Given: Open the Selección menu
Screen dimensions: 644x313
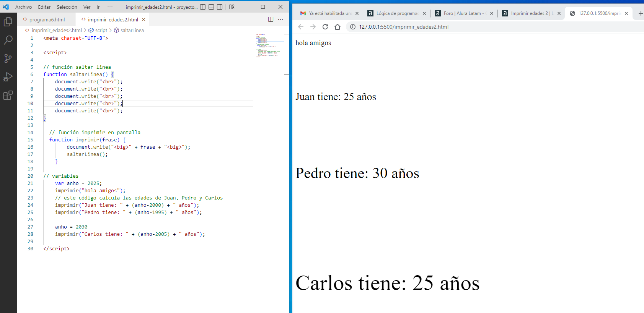Looking at the screenshot, I should [67, 7].
